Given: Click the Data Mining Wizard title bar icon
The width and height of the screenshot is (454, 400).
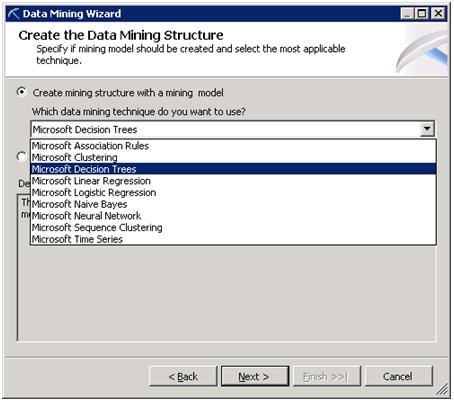Looking at the screenshot, I should (x=14, y=14).
